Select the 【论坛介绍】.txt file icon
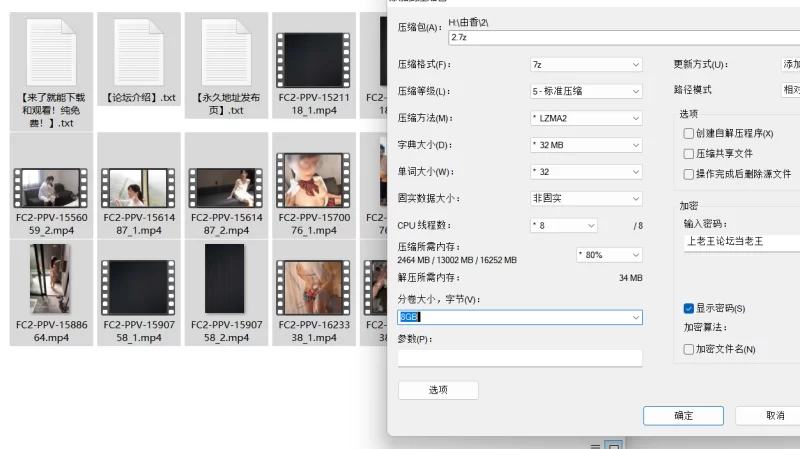800x449 pixels. pos(140,52)
